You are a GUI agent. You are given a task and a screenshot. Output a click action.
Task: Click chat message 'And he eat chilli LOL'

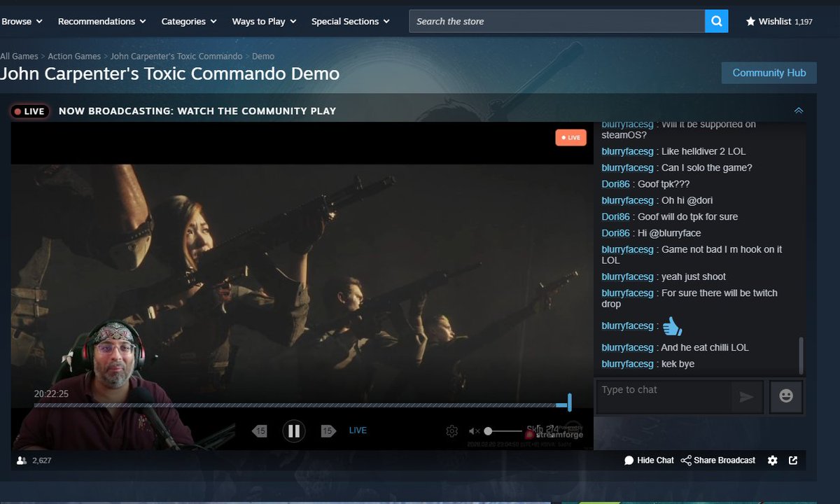point(706,348)
